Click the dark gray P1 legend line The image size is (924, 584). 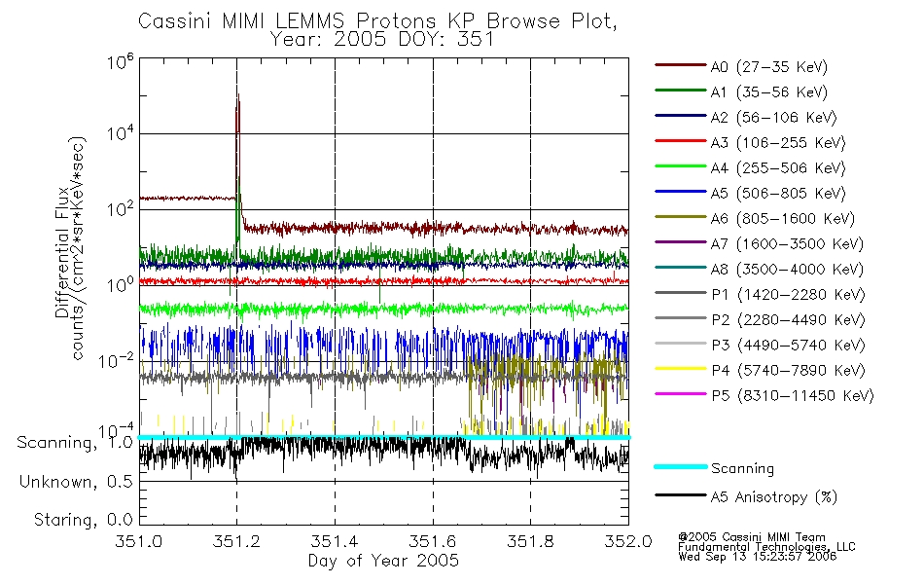[x=681, y=293]
